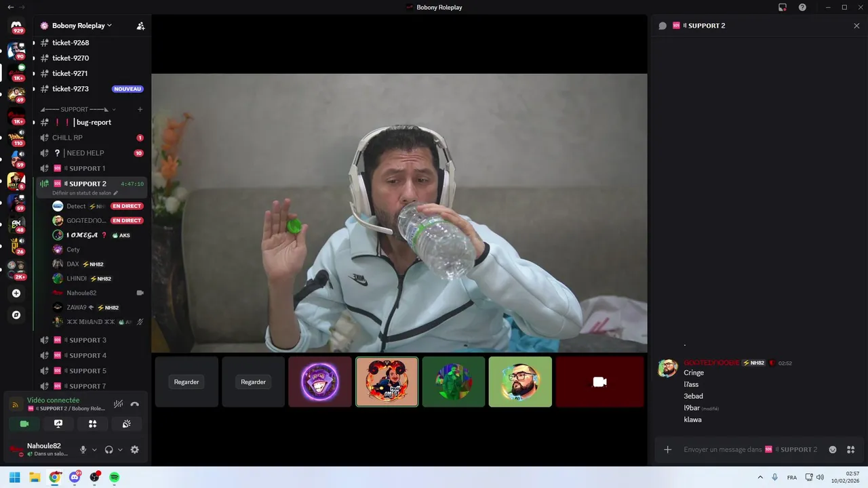The width and height of the screenshot is (868, 488).
Task: Open GOATEDNOOBIE avatar in chat
Action: point(668,368)
